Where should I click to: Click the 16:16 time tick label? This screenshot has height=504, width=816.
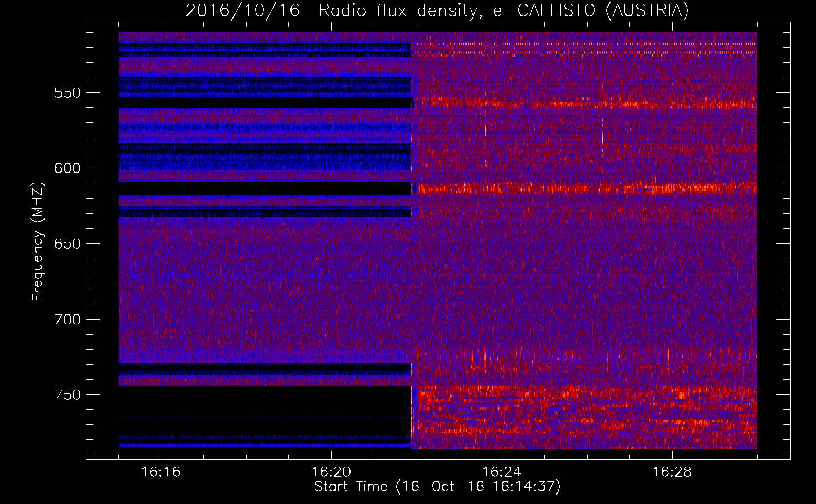[x=161, y=472]
